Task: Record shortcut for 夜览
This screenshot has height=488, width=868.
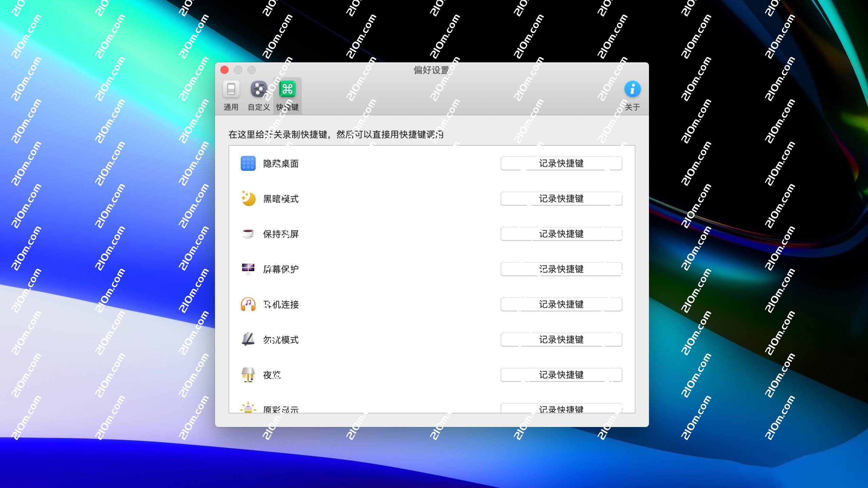Action: point(561,375)
